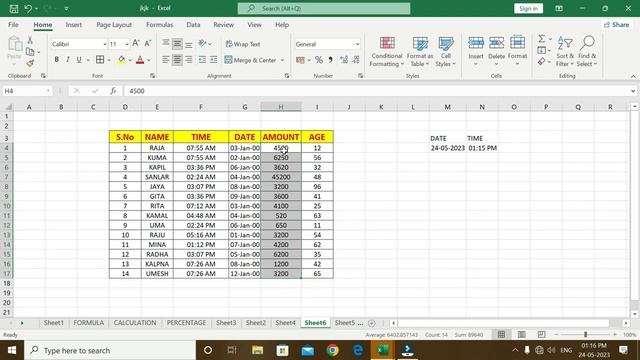Click Increase Indent icon
Screen dimensions: 640x360
tap(213, 60)
